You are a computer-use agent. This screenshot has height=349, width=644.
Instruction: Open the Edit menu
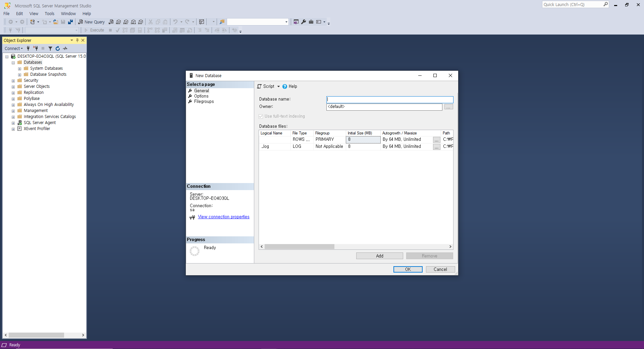19,14
